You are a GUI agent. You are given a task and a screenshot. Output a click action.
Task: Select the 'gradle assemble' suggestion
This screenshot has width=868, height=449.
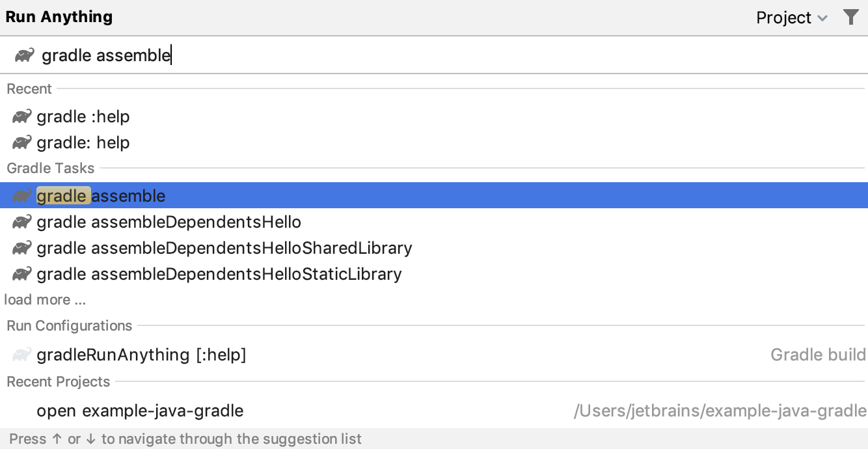101,195
